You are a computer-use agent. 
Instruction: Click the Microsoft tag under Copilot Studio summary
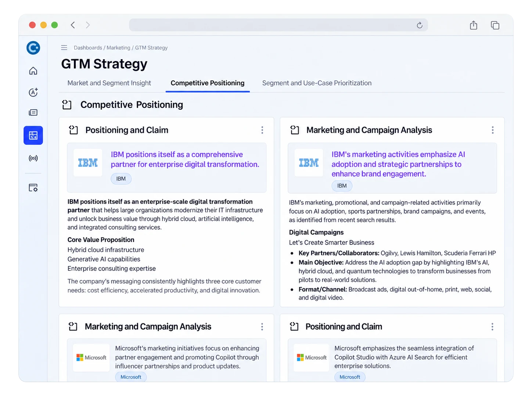click(350, 377)
